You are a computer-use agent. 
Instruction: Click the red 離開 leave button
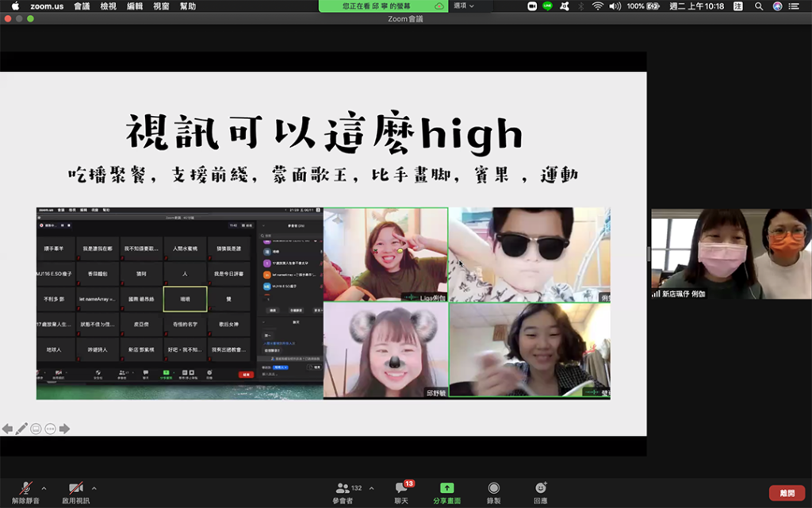pos(787,493)
